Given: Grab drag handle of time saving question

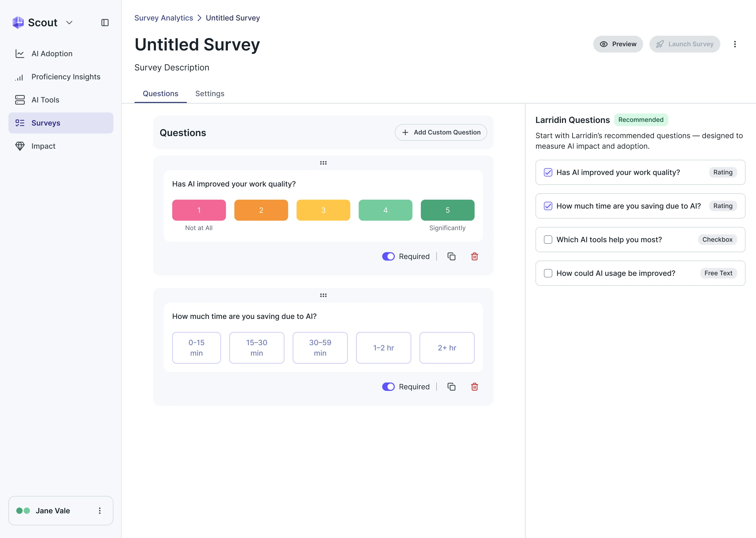Looking at the screenshot, I should 323,295.
